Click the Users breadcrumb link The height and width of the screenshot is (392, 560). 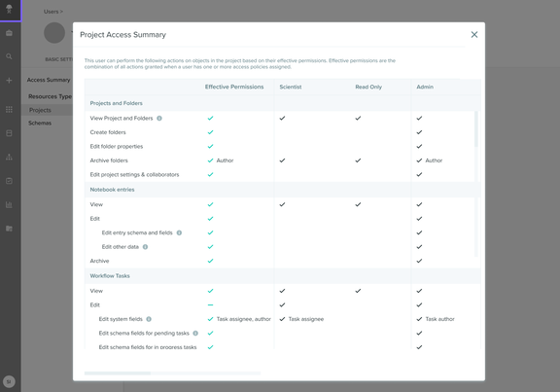click(x=52, y=12)
